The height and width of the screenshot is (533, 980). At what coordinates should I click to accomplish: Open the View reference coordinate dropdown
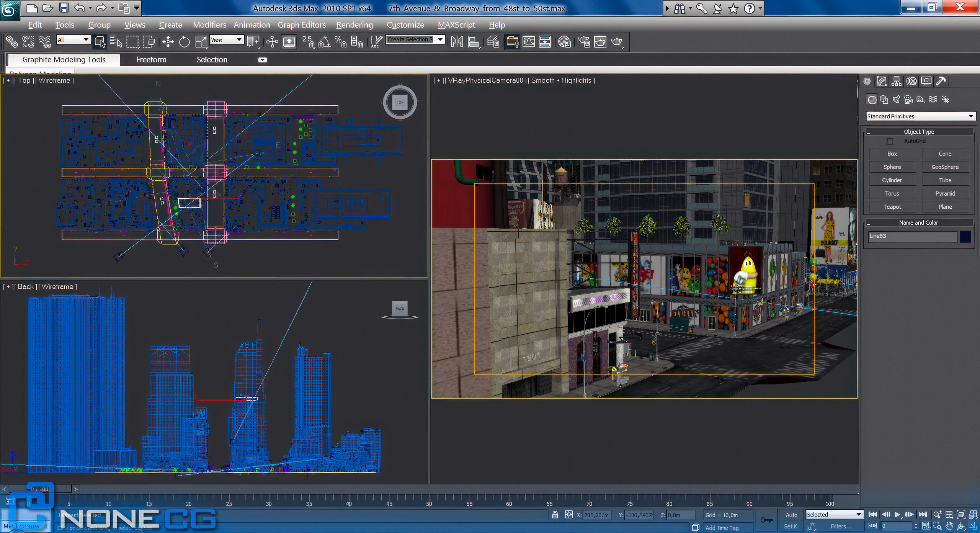tap(227, 39)
